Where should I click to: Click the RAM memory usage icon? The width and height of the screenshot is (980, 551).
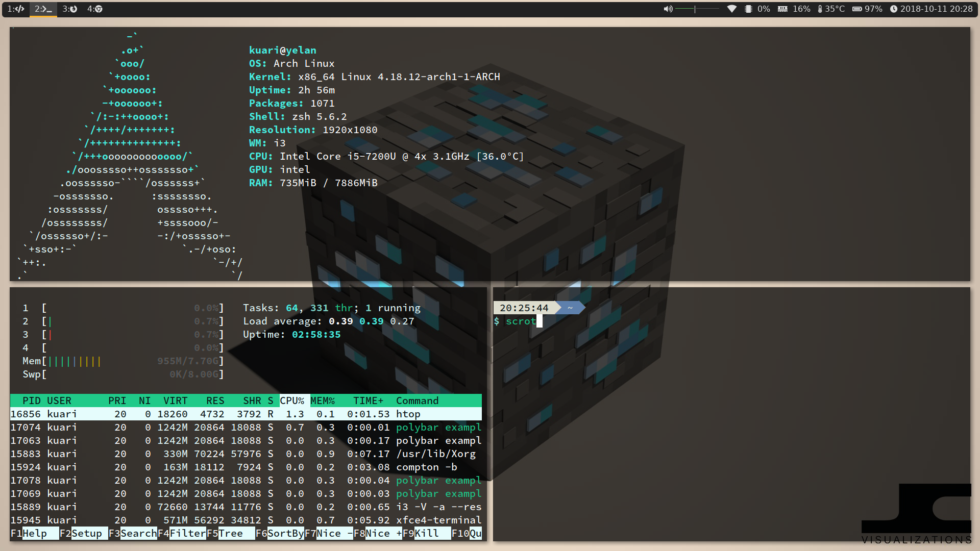[x=782, y=9]
